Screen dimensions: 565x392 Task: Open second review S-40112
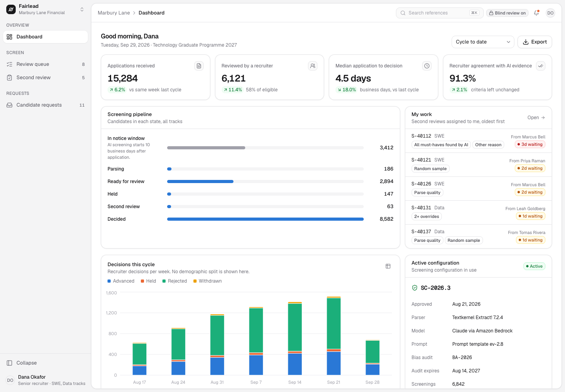pos(478,141)
